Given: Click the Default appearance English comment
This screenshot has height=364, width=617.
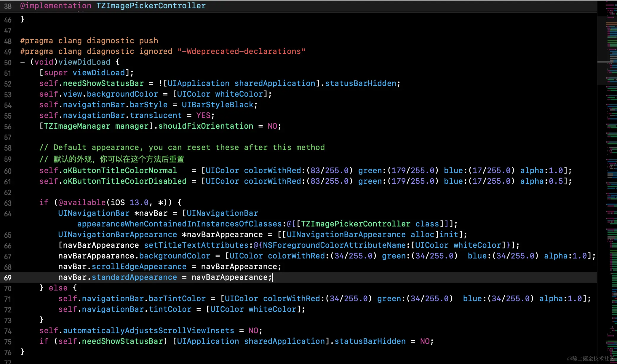Looking at the screenshot, I should (x=182, y=147).
